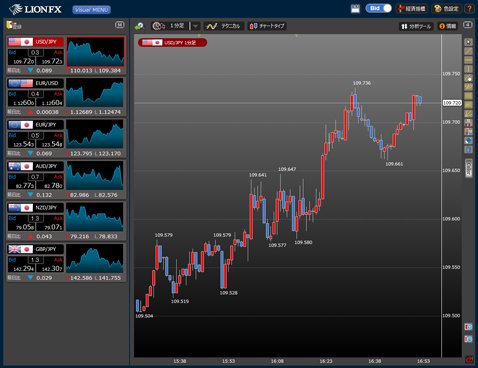Viewport: 478px width, 368px height.
Task: Show the chart information panel
Action: pyautogui.click(x=448, y=26)
